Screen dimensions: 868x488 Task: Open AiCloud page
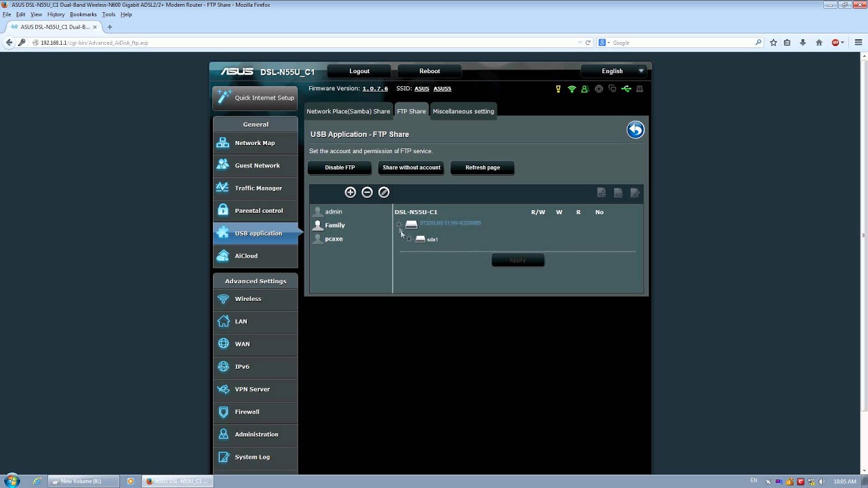click(x=255, y=256)
